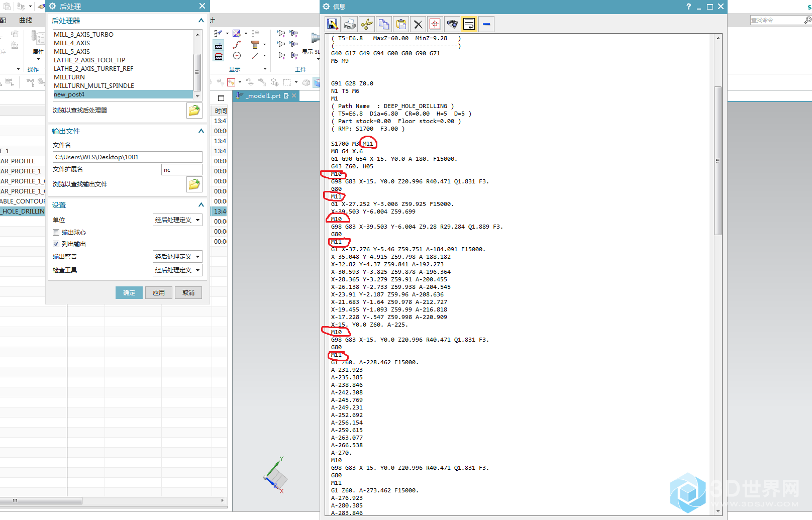
Task: Open help question mark in 信息 title bar
Action: (688, 7)
